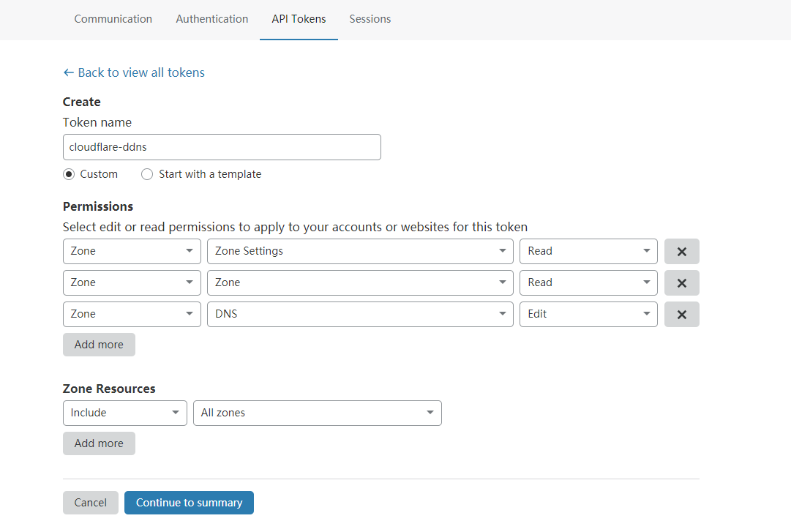Focus the Token name input field
The image size is (791, 532).
pyautogui.click(x=222, y=147)
